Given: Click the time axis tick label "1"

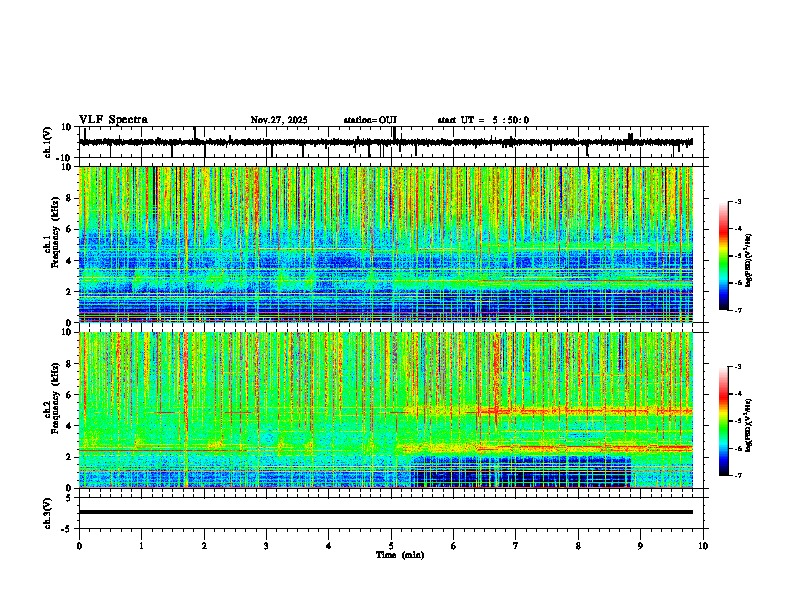Looking at the screenshot, I should [x=141, y=546].
